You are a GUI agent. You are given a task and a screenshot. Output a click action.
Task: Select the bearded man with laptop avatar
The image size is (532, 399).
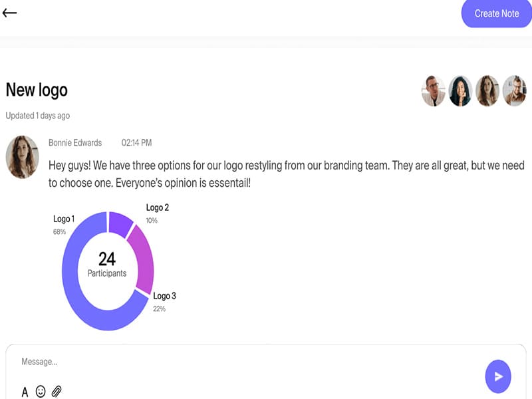point(514,91)
